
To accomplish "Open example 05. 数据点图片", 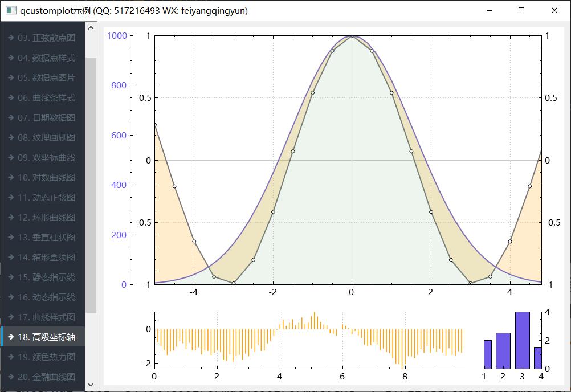I will 46,77.
